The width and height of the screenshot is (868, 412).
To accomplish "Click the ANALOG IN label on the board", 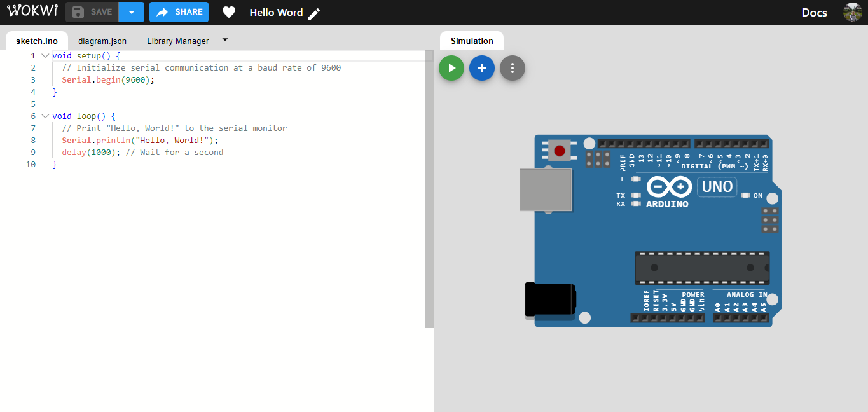I will click(747, 295).
